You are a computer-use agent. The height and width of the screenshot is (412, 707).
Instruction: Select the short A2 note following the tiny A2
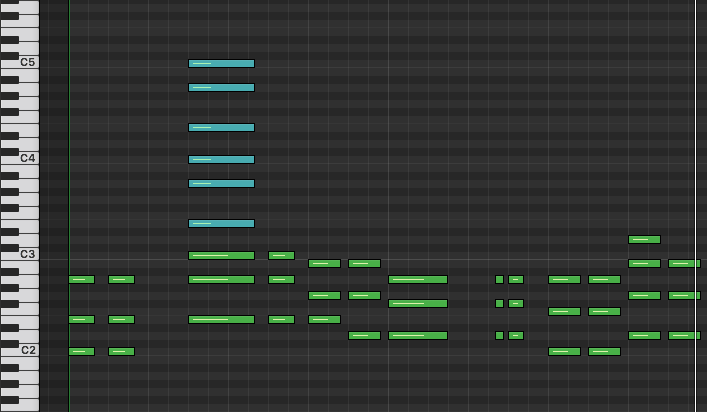coord(516,279)
